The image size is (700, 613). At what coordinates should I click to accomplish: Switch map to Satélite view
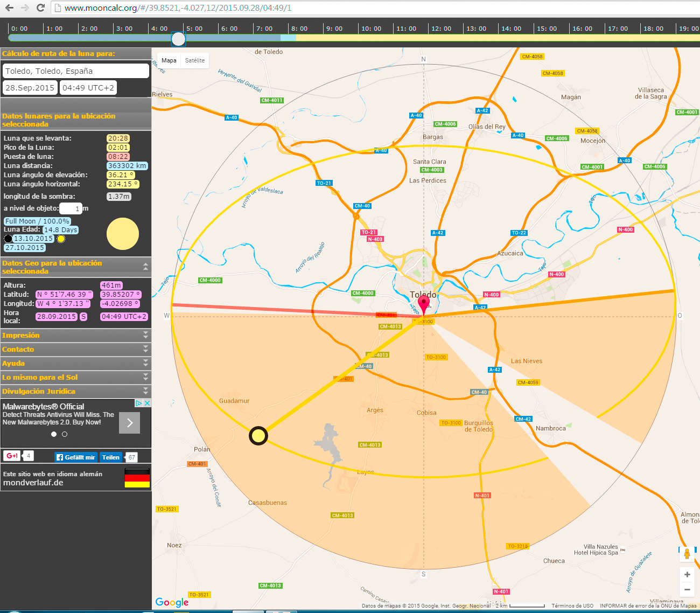pyautogui.click(x=194, y=60)
